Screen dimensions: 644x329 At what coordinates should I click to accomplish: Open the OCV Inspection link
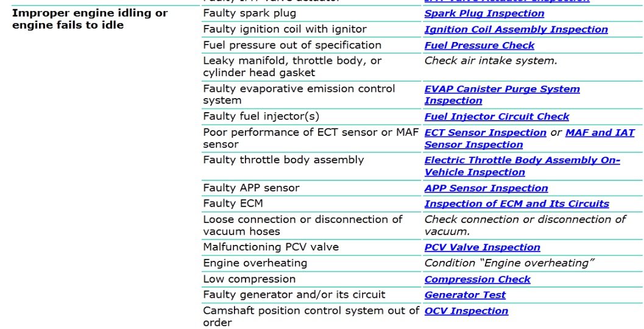466,311
